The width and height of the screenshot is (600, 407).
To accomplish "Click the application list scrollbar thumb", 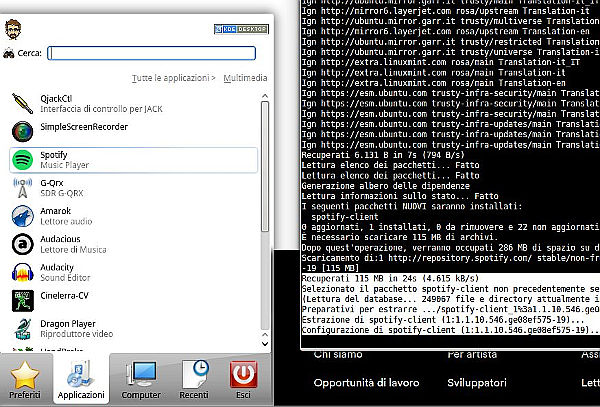I will tap(265, 166).
